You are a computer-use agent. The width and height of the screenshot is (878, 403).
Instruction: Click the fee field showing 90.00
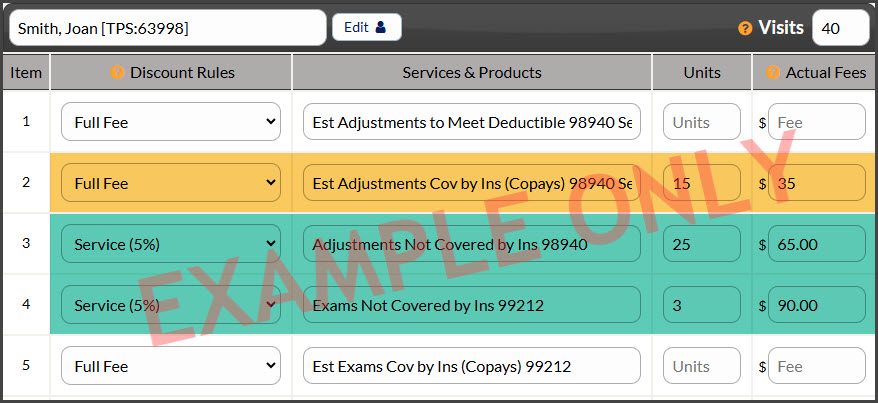click(817, 304)
